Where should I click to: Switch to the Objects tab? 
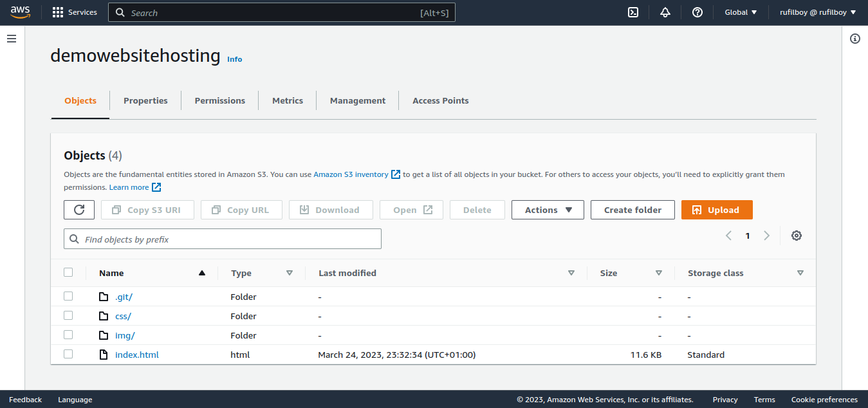point(80,100)
